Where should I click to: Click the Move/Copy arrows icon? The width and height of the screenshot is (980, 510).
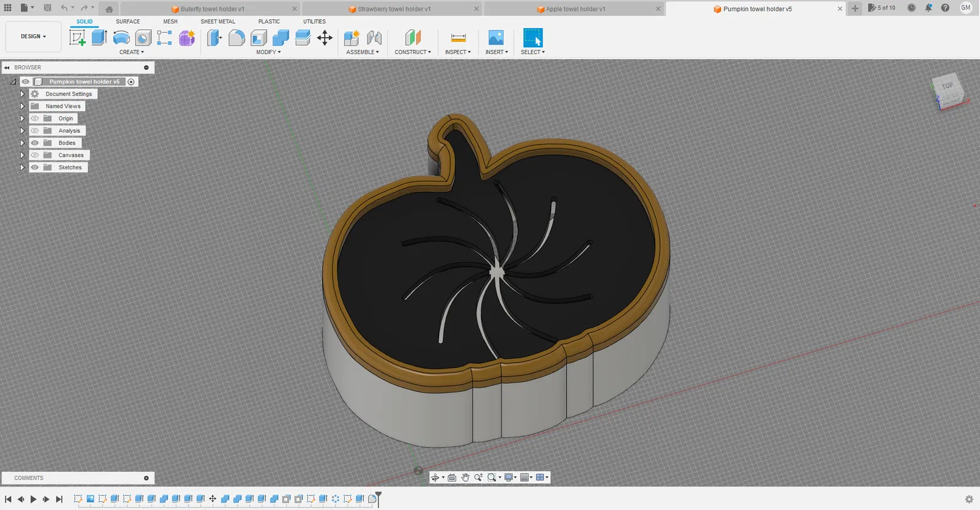(x=325, y=38)
